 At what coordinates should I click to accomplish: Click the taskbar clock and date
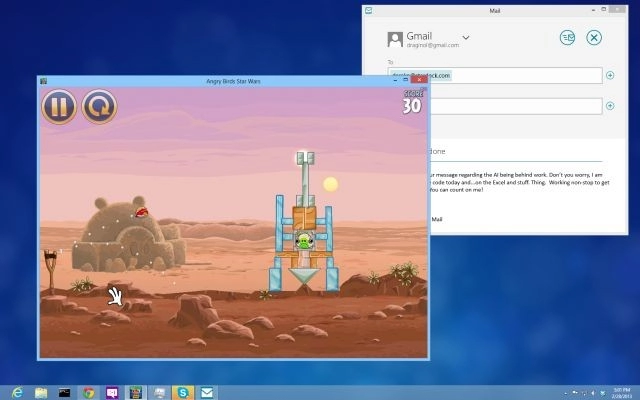click(x=622, y=393)
